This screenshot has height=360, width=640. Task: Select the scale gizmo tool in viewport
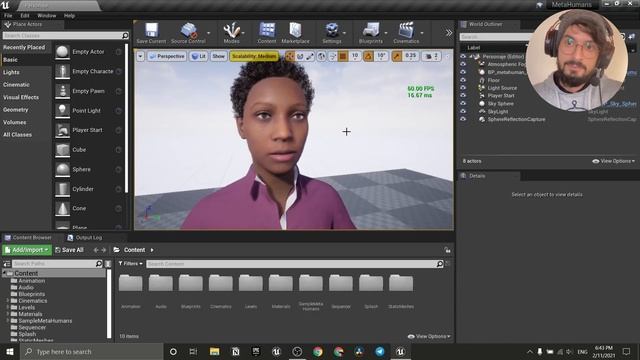pos(310,56)
